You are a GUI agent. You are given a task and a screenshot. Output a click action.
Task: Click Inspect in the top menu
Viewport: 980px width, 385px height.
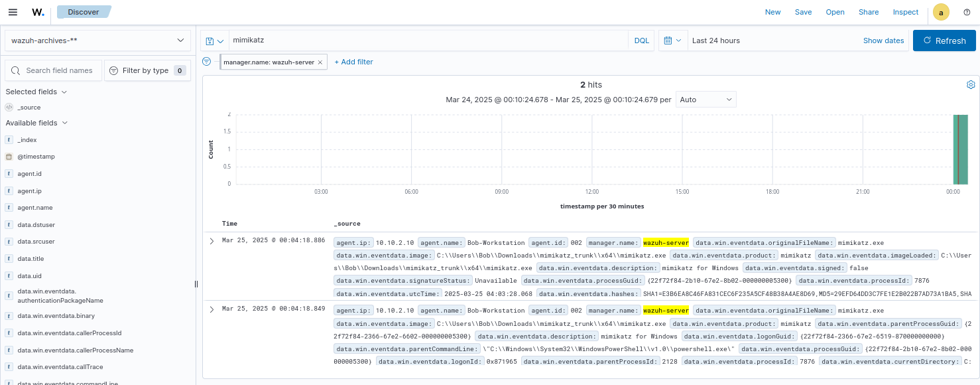pyautogui.click(x=905, y=12)
